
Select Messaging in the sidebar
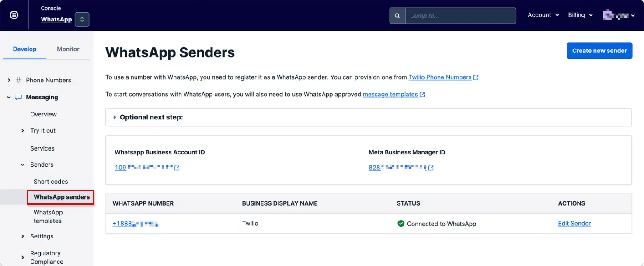(42, 97)
